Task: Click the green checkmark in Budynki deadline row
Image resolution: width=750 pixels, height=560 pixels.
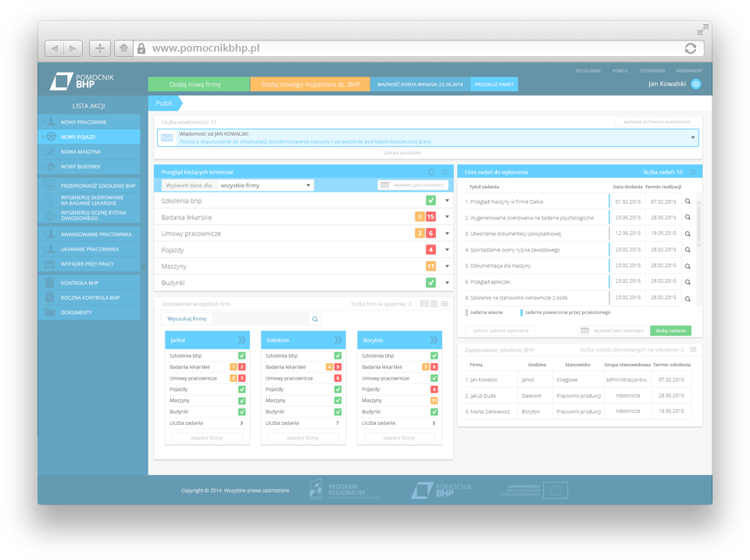Action: click(x=430, y=283)
